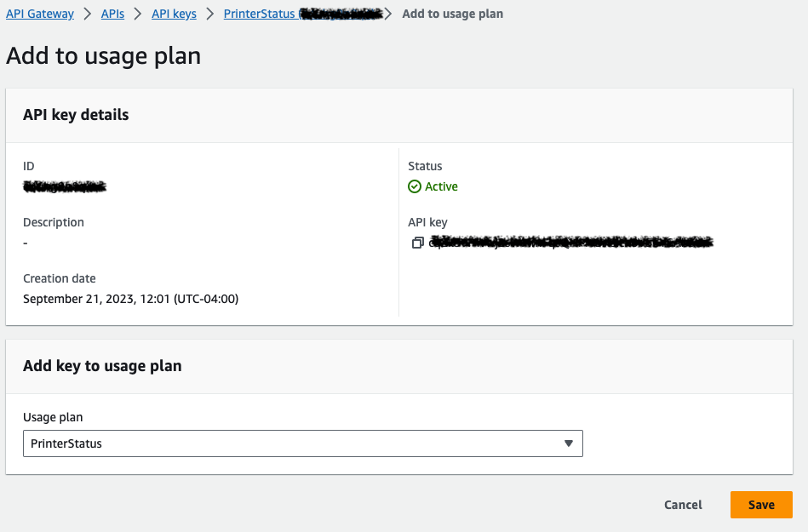This screenshot has height=532, width=808.
Task: Click the Add to usage plan breadcrumb text
Action: click(x=452, y=14)
